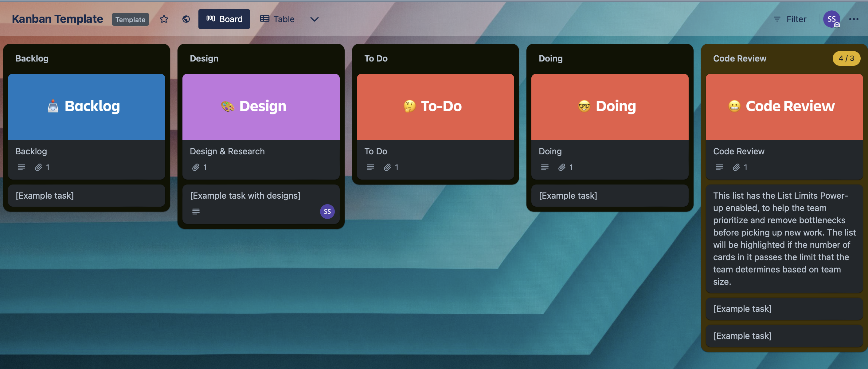Click the 4 / 3 list limit badge
The image size is (868, 369).
point(846,58)
